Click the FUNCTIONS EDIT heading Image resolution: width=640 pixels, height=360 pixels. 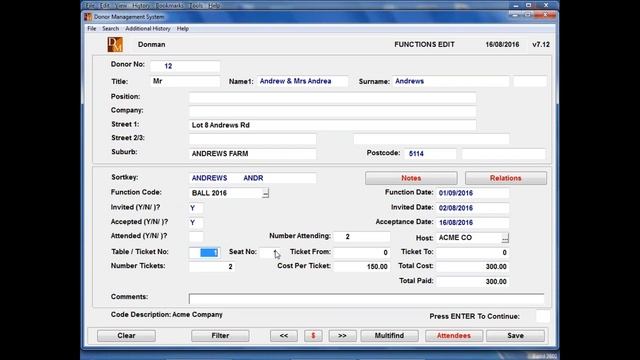coord(424,44)
